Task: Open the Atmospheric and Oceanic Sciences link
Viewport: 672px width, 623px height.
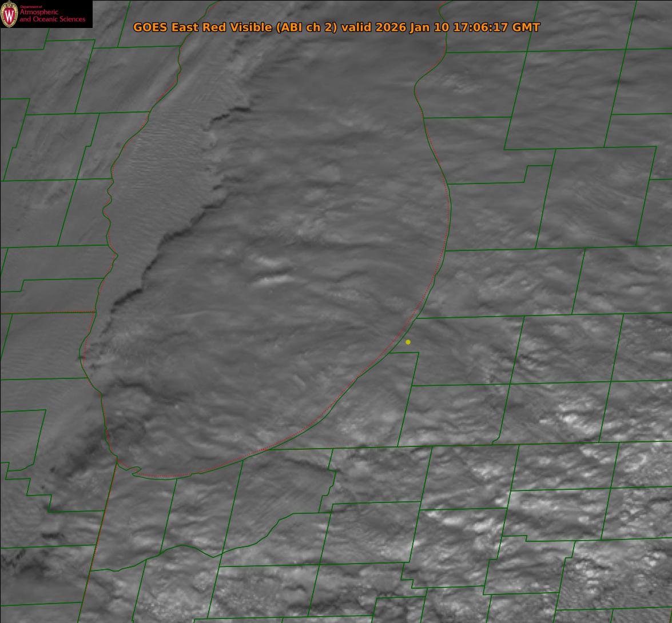Action: click(52, 15)
